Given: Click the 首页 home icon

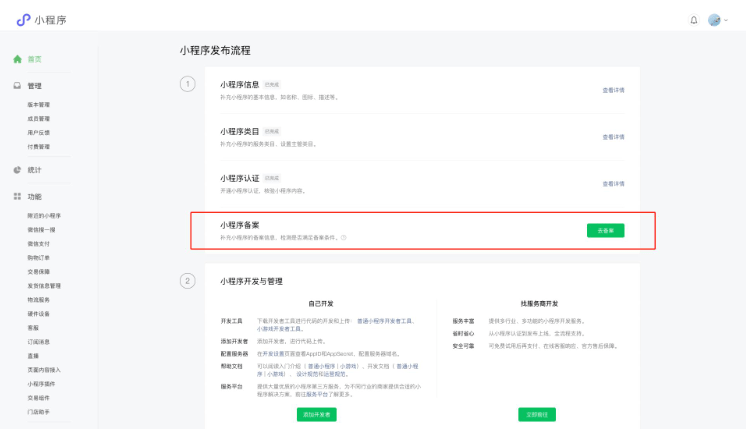Looking at the screenshot, I should (x=17, y=59).
